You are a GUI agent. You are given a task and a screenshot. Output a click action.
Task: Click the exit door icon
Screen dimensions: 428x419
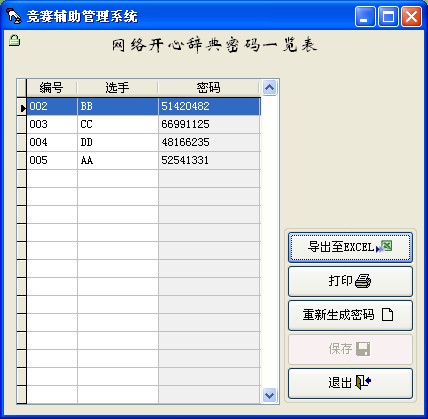(363, 382)
